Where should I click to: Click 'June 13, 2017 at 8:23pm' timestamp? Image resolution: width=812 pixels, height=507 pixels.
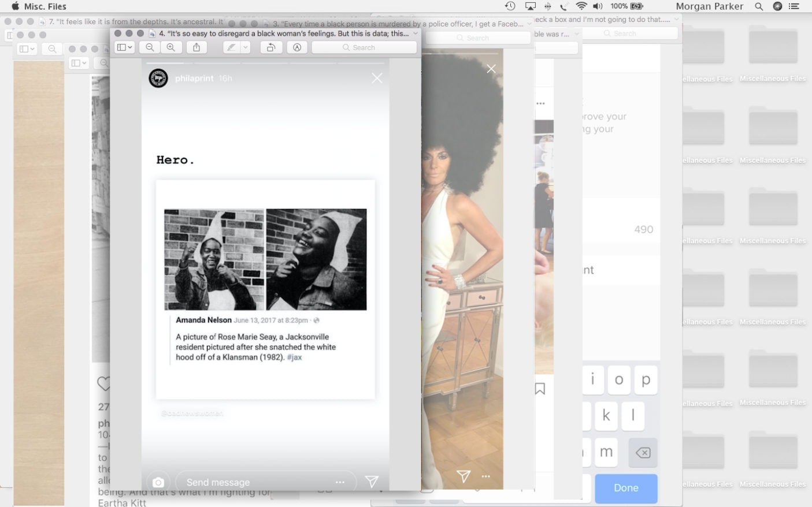click(x=270, y=320)
